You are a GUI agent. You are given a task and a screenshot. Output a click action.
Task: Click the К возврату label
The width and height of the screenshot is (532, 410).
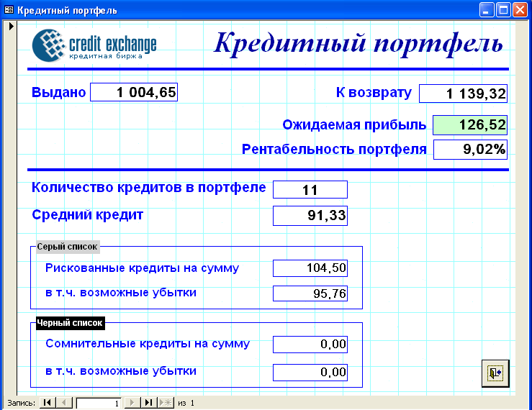374,92
